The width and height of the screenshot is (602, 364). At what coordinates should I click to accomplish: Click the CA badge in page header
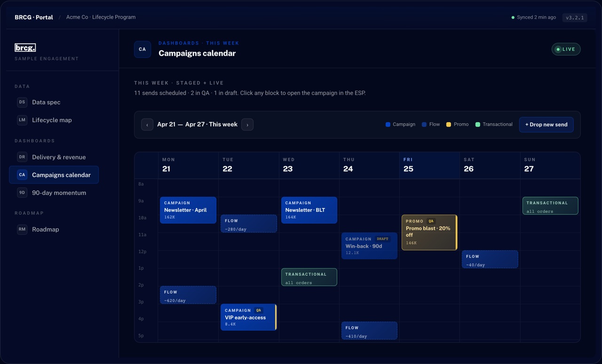143,49
